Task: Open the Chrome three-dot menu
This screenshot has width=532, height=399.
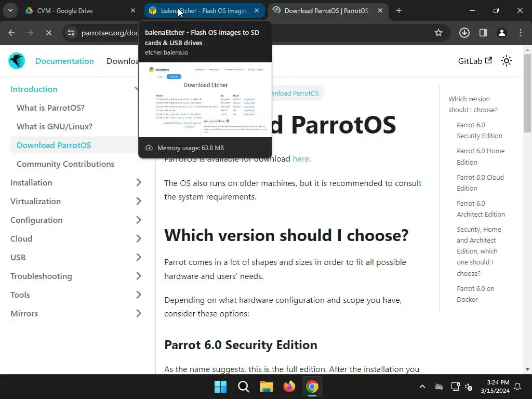Action: click(521, 33)
